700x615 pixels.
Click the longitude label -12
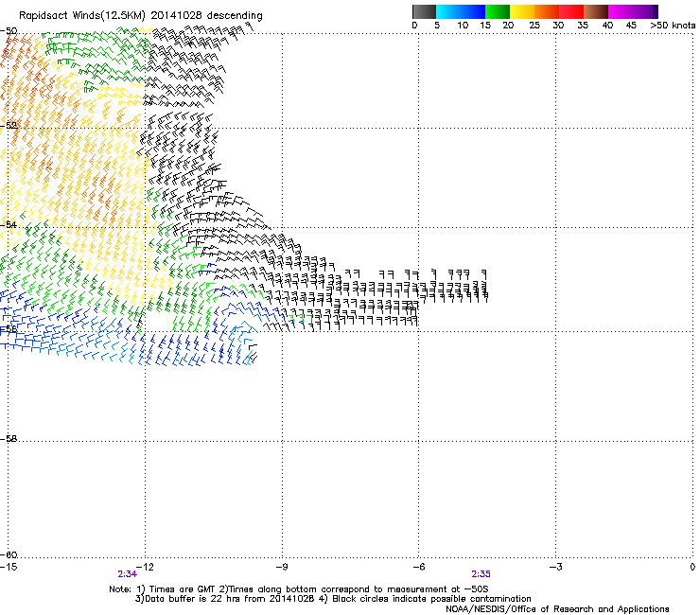145,567
